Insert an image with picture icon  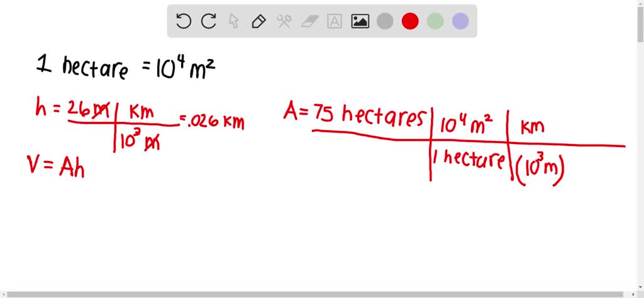[360, 21]
